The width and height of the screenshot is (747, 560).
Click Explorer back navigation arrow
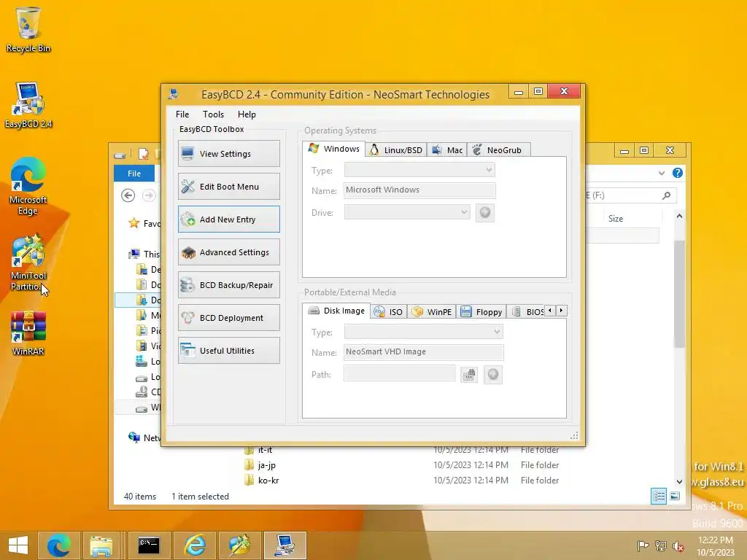(x=128, y=195)
